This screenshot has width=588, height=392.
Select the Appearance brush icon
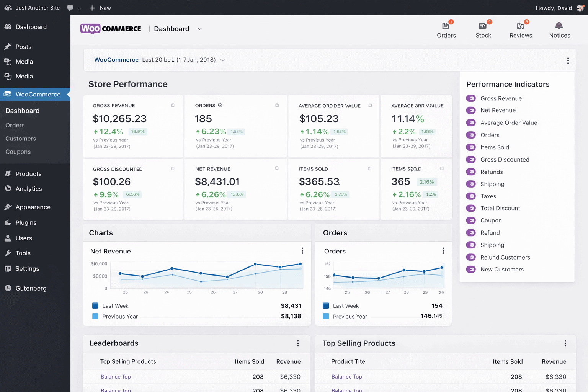click(x=8, y=207)
